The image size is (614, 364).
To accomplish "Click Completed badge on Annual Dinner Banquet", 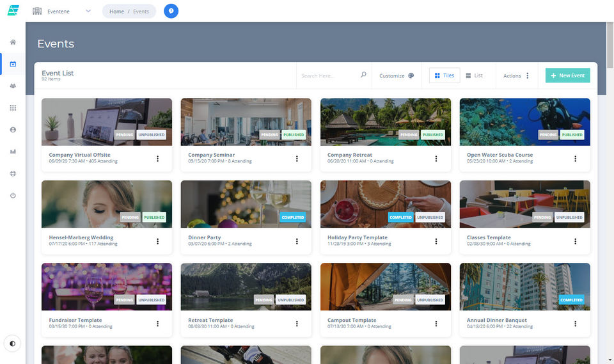I will click(x=571, y=300).
